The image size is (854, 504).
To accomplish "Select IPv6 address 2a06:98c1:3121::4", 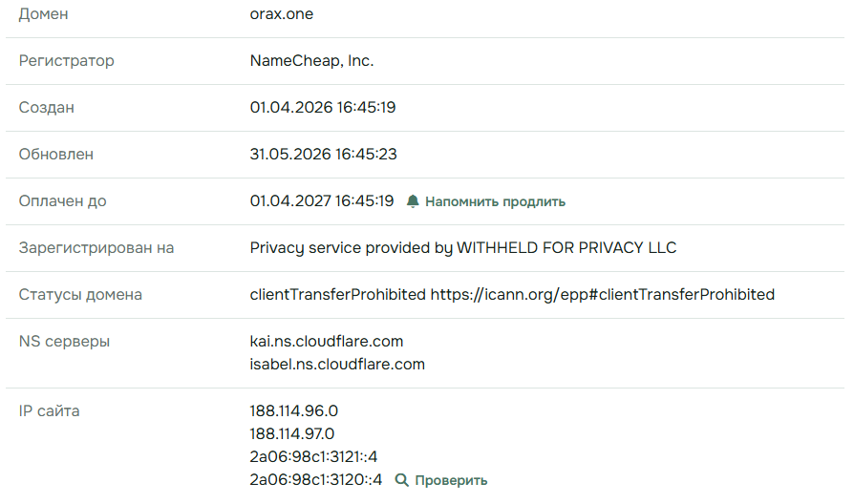I will click(313, 456).
